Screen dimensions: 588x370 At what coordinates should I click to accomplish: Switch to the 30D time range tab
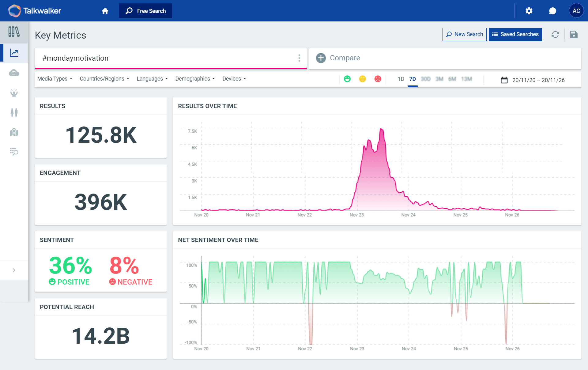pos(426,79)
